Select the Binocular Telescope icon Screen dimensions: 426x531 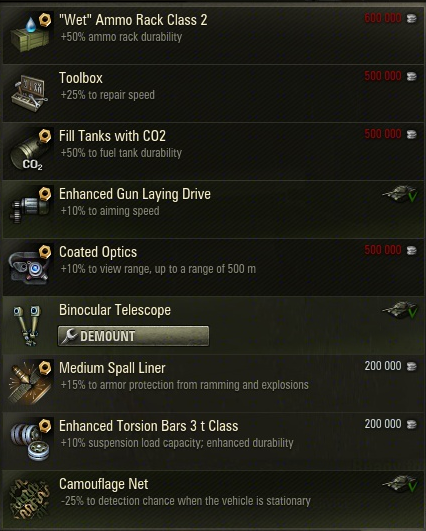point(28,325)
